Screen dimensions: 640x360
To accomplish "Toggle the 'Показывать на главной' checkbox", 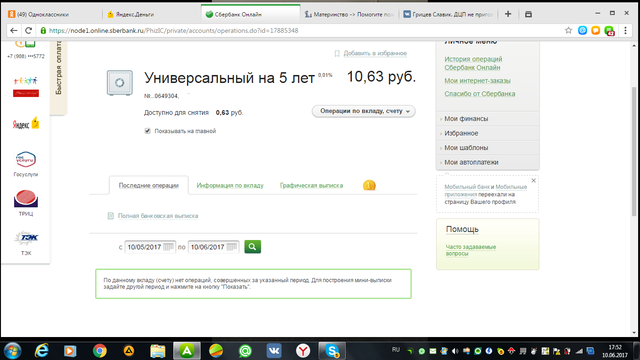I will coord(148,131).
